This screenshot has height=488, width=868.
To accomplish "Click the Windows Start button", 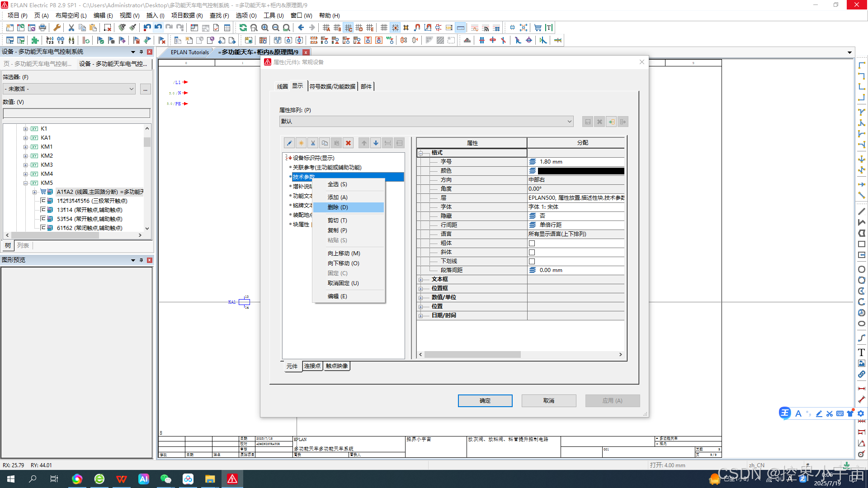I will 11,479.
